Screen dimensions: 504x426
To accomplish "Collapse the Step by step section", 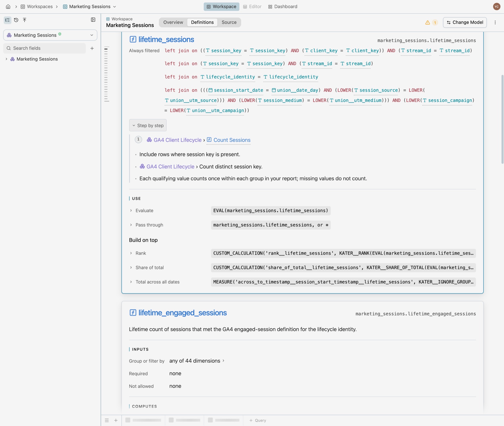I will (148, 125).
